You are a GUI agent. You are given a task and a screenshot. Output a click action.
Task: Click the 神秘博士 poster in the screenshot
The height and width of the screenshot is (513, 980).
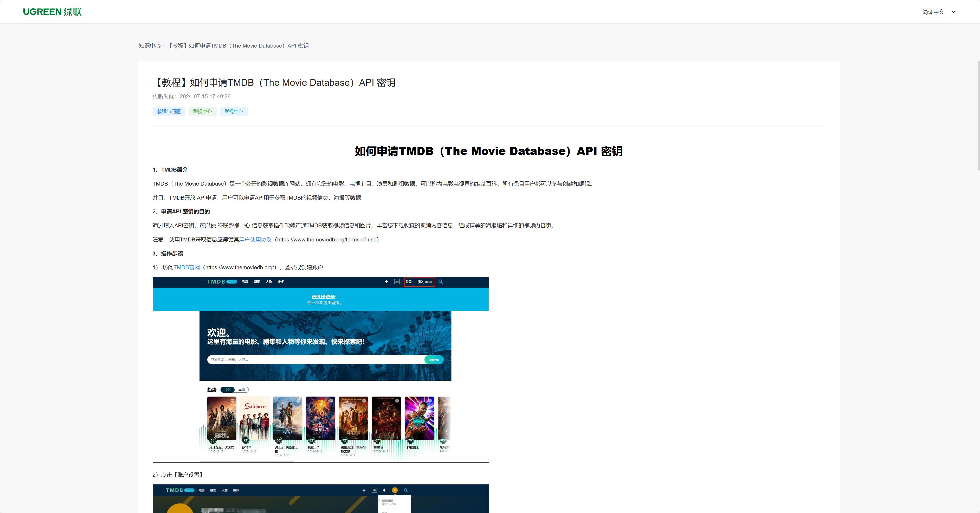(x=419, y=418)
